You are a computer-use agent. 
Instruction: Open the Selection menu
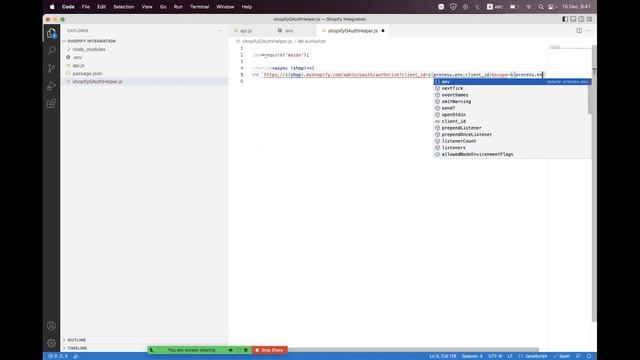[x=124, y=7]
